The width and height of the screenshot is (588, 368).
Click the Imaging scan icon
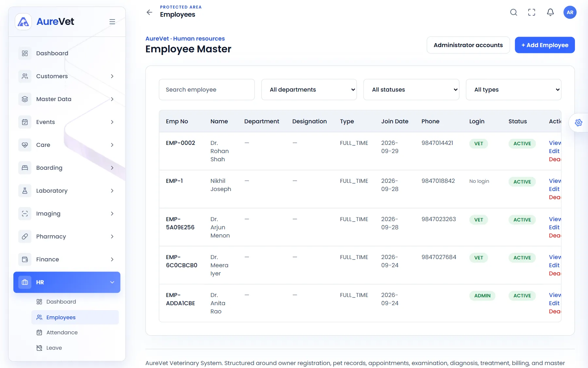coord(25,214)
